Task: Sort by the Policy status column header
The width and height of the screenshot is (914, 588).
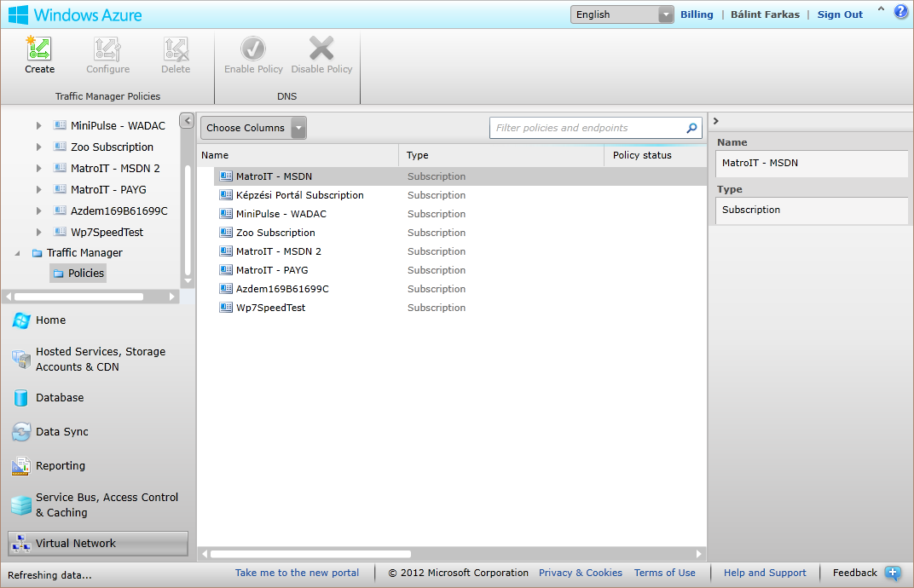Action: (655, 155)
